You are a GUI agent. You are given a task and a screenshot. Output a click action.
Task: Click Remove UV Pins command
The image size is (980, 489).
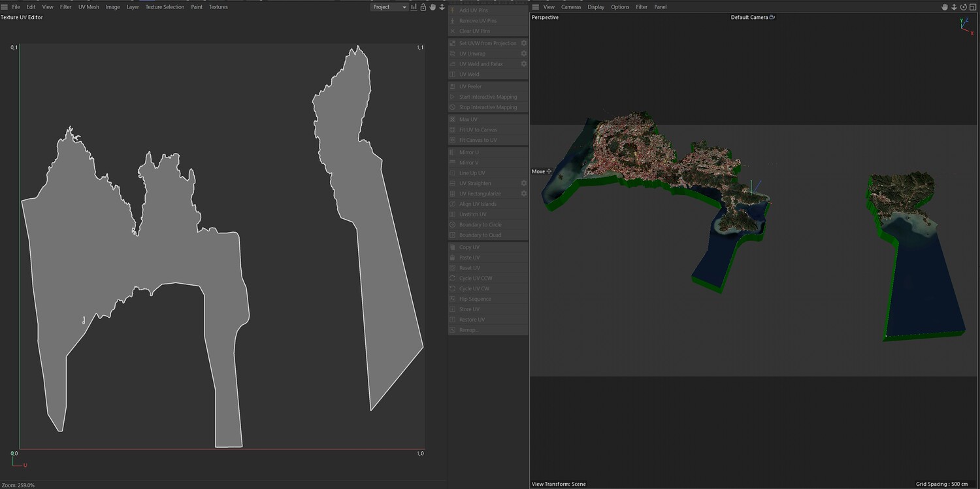[488, 21]
